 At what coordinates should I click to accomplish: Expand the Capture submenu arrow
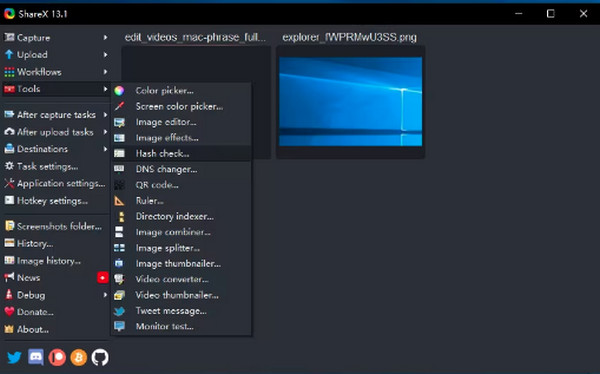(x=105, y=38)
